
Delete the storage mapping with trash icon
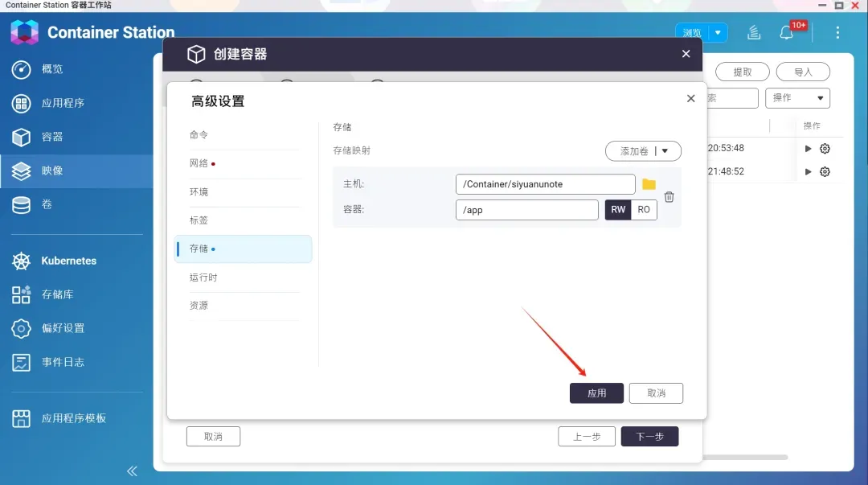point(669,197)
